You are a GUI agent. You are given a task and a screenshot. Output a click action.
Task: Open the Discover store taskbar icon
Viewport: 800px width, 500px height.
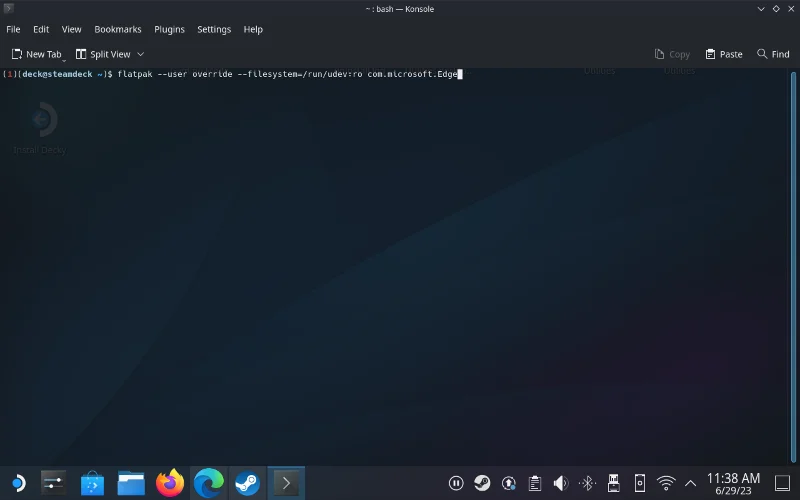click(x=92, y=483)
